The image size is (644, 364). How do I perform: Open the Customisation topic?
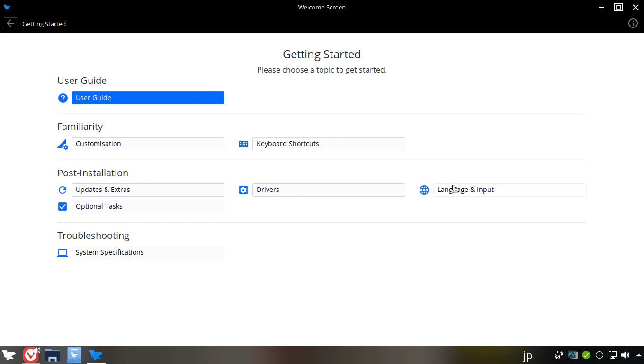[x=148, y=144]
